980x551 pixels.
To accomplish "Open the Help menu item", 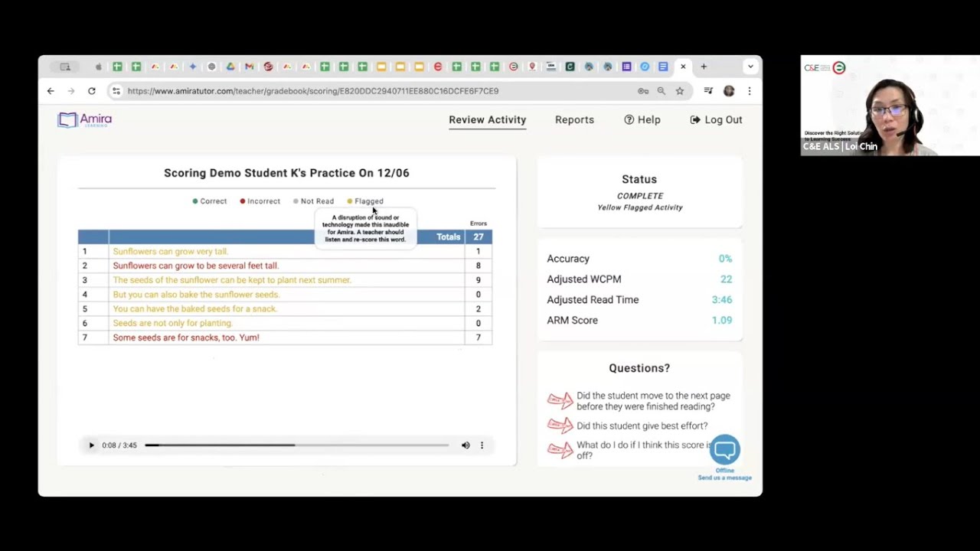I will point(642,120).
